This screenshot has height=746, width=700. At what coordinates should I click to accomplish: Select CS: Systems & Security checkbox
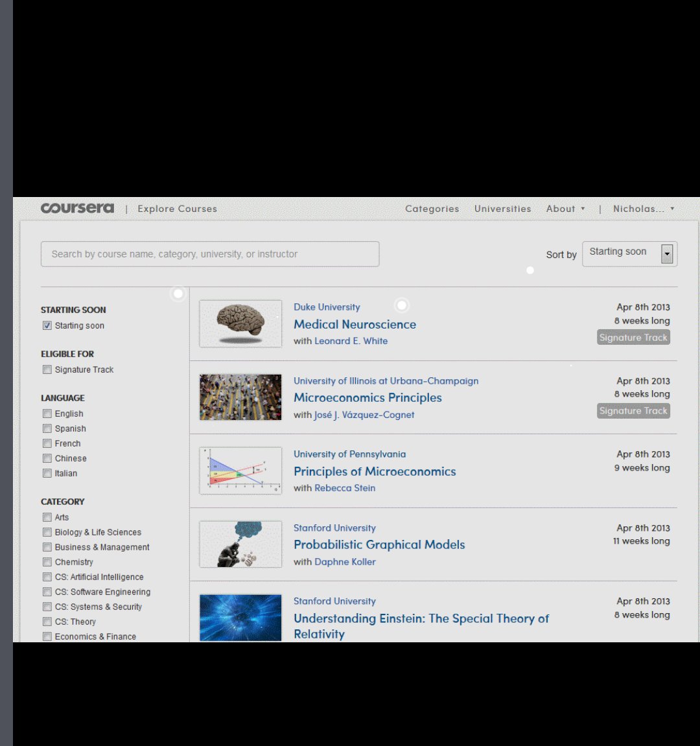click(47, 607)
